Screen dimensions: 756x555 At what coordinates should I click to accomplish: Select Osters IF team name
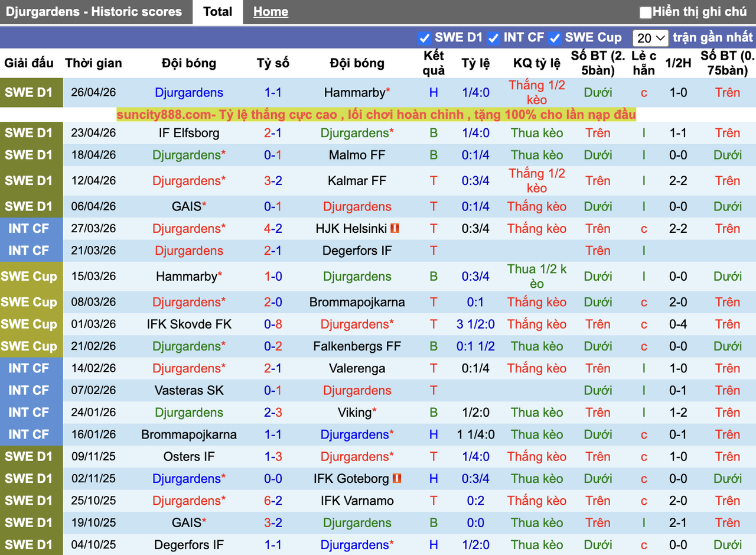tap(189, 457)
